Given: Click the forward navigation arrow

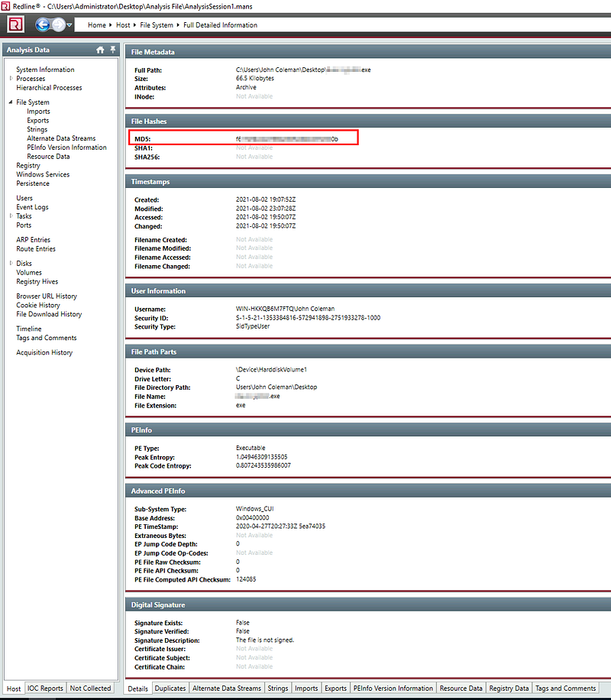Looking at the screenshot, I should coord(59,24).
